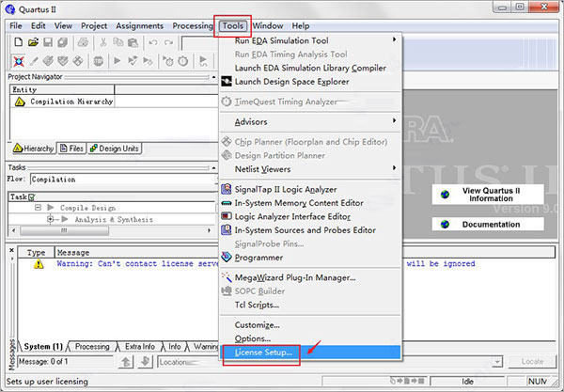Open the Run EDA Simulation Tool submenu

coord(310,40)
